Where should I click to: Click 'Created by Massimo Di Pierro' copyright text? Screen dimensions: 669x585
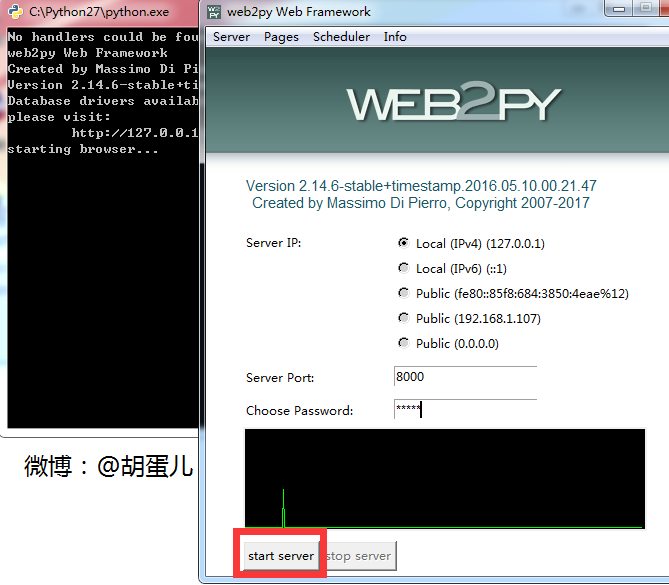coord(421,203)
